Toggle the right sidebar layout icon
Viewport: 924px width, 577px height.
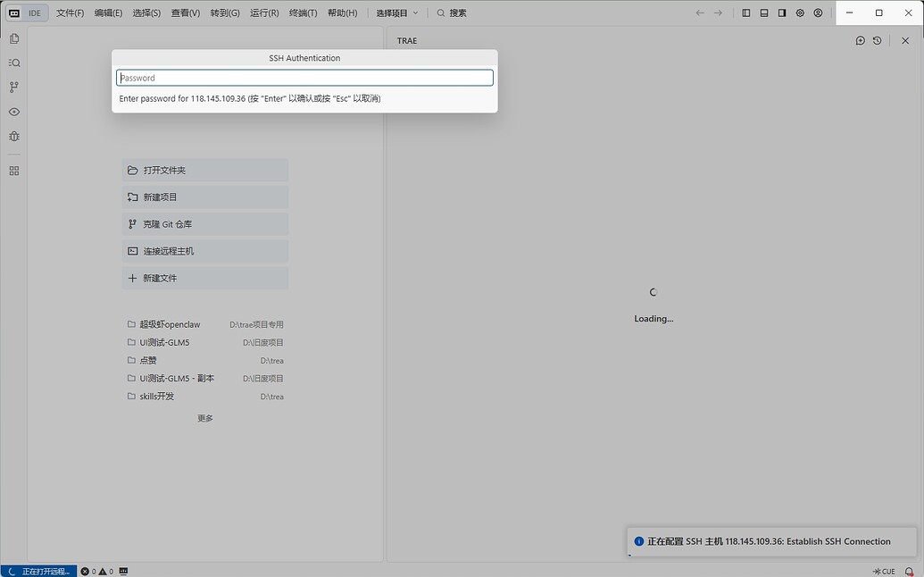point(782,13)
